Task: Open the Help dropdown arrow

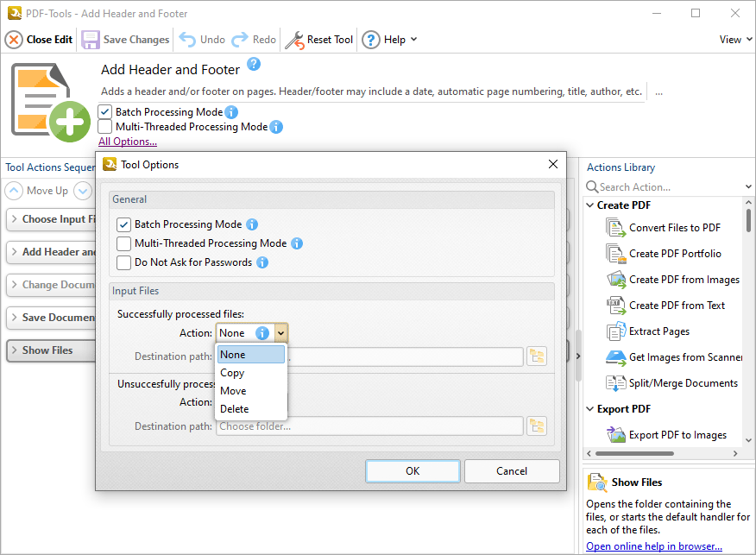Action: point(413,39)
